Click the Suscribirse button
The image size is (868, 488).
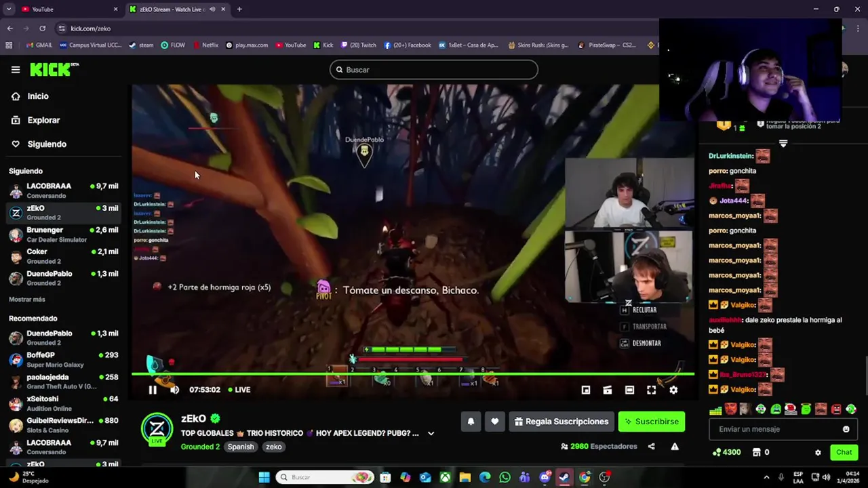pos(652,422)
